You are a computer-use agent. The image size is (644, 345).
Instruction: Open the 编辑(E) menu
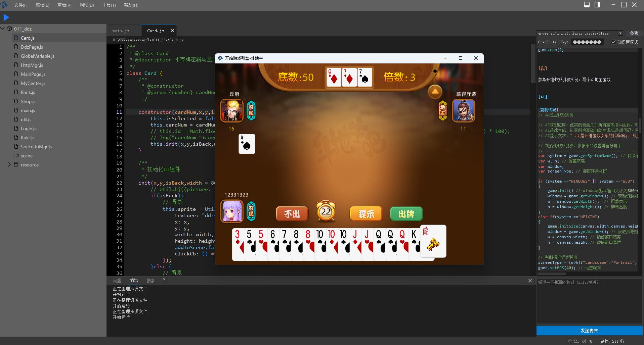pos(42,5)
